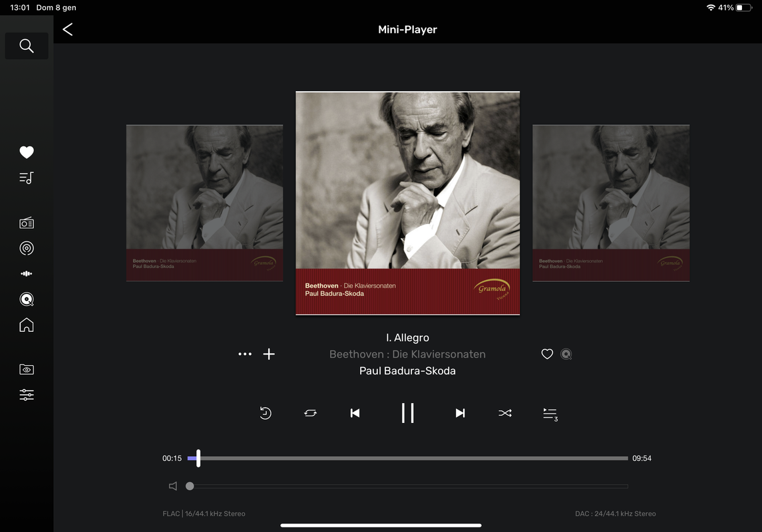This screenshot has height=532, width=762.
Task: Open the three-dot more options menu
Action: [245, 354]
